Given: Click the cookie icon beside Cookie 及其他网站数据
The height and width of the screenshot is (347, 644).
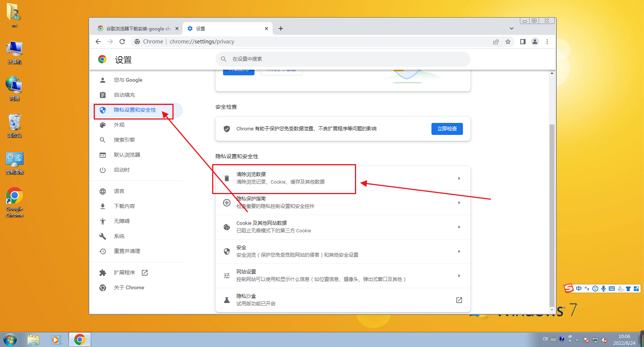Looking at the screenshot, I should pos(227,227).
